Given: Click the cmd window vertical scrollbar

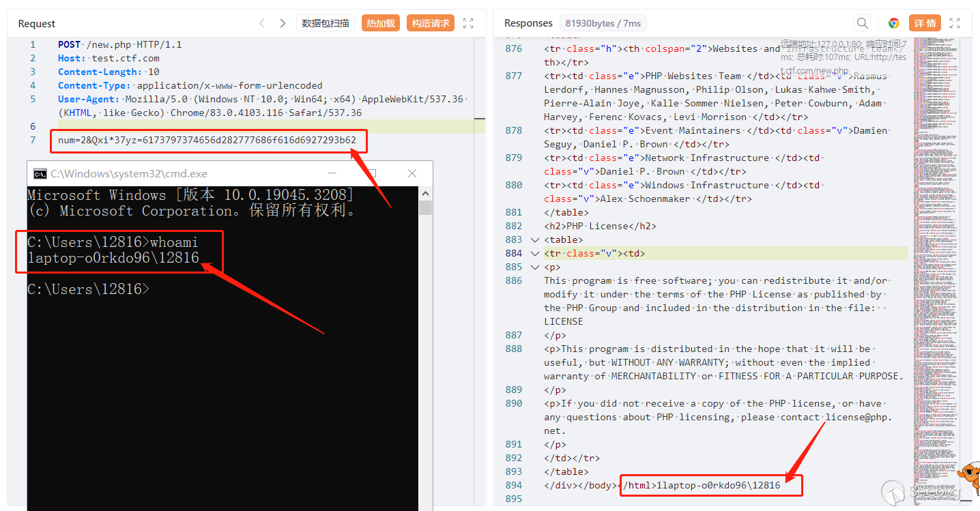Looking at the screenshot, I should pyautogui.click(x=425, y=341).
